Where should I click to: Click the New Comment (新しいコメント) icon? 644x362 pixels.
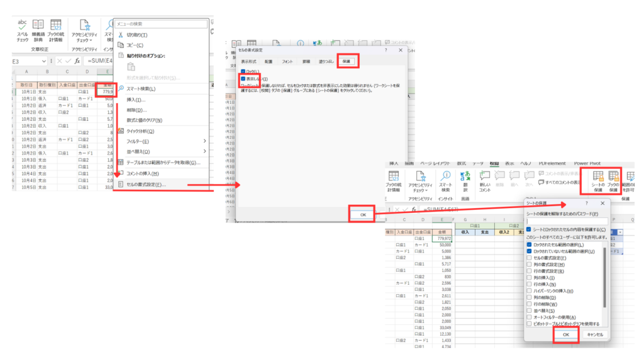484,180
